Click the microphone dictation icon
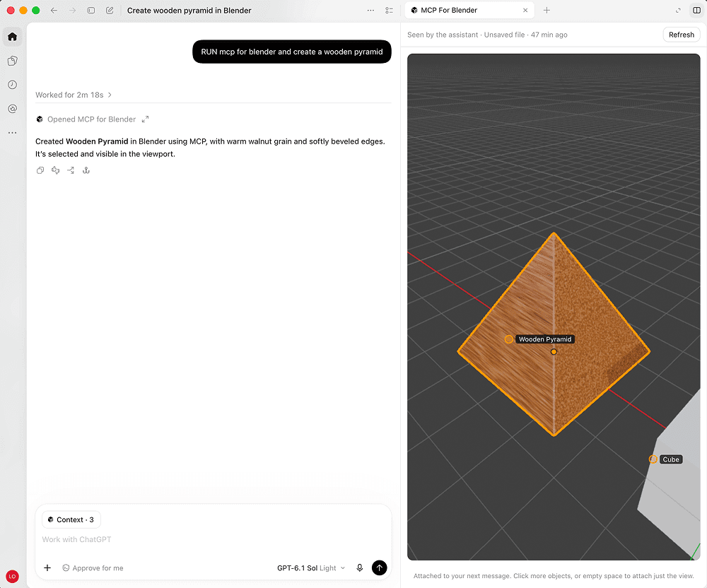 [359, 568]
